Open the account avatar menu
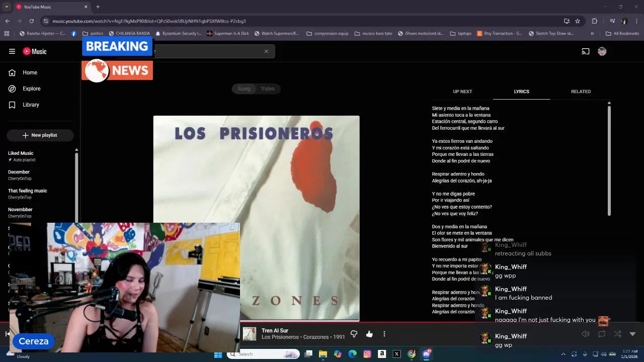 click(x=602, y=51)
